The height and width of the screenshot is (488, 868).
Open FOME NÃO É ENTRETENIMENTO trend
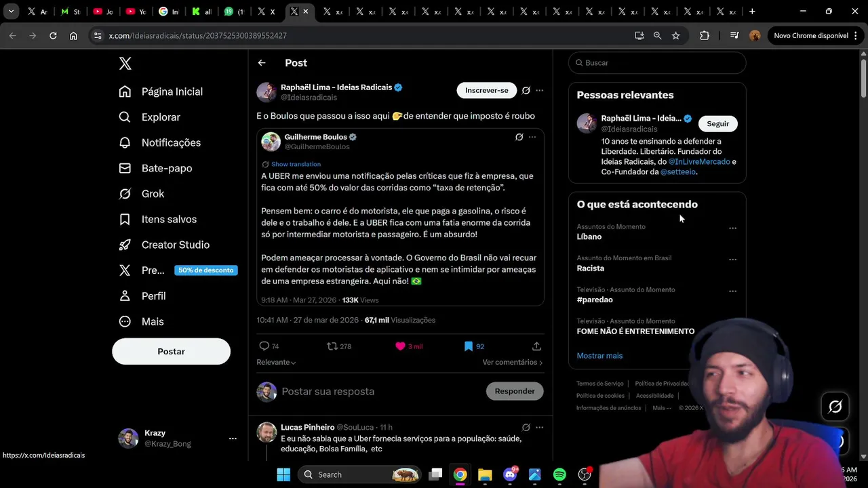coord(635,331)
